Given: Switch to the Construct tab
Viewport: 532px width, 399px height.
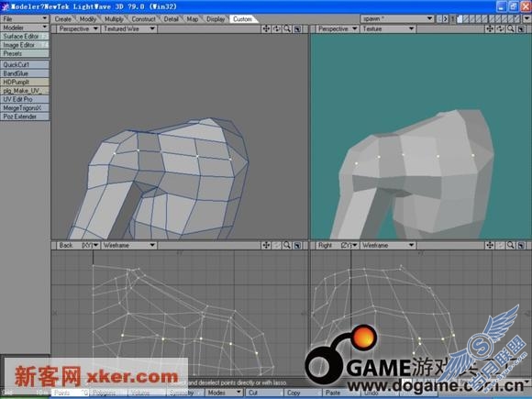Looking at the screenshot, I should [x=143, y=19].
